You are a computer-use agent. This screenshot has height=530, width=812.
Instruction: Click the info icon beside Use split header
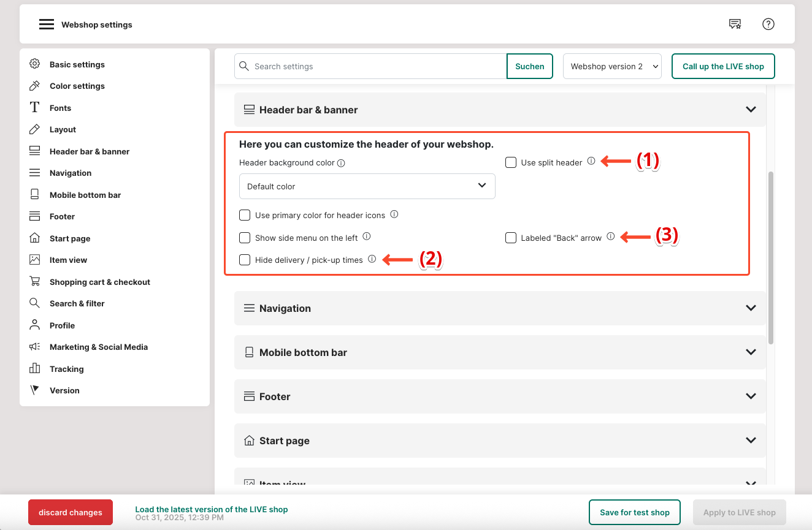[591, 162]
